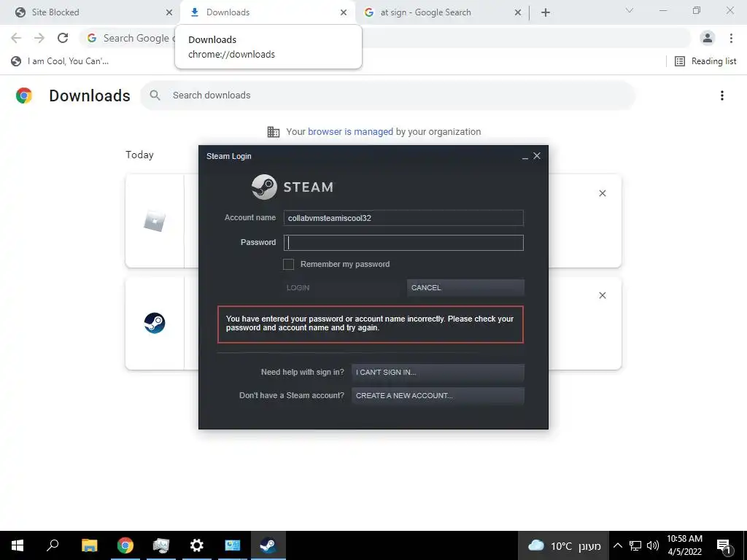
Task: Open File Explorer from the taskbar
Action: pos(89,545)
